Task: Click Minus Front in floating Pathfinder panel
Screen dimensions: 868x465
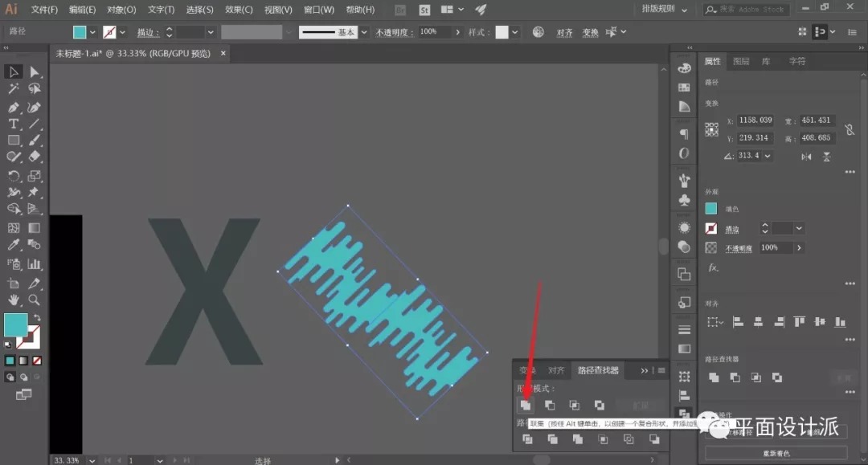Action: (x=550, y=406)
